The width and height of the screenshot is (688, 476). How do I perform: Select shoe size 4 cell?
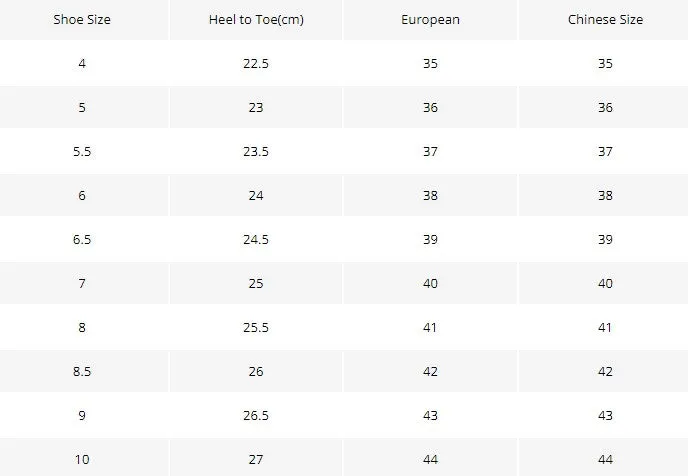(82, 64)
